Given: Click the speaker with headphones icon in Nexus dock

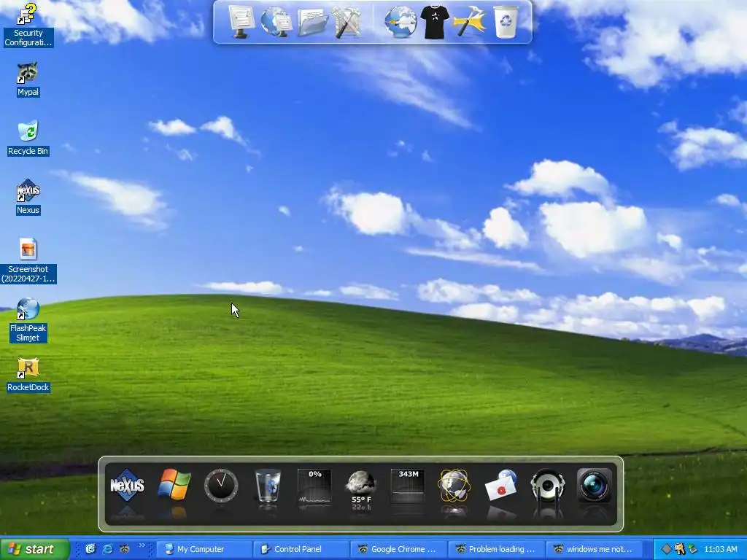Looking at the screenshot, I should coord(547,485).
